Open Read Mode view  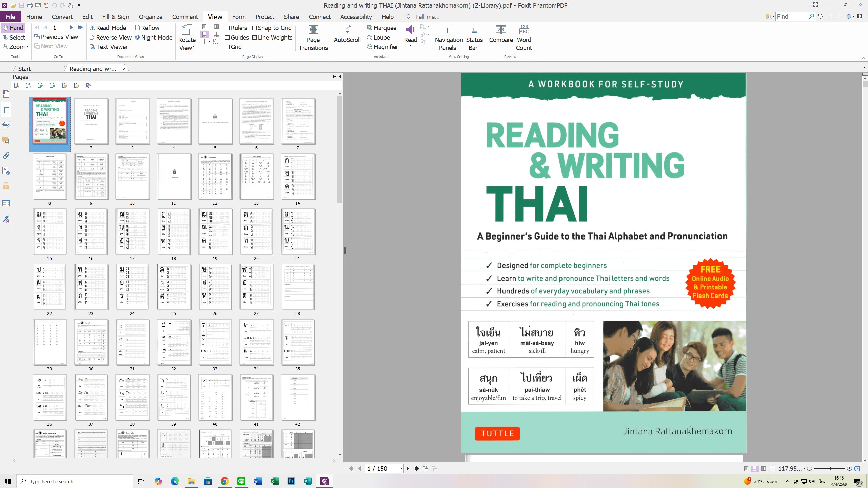[x=108, y=28]
